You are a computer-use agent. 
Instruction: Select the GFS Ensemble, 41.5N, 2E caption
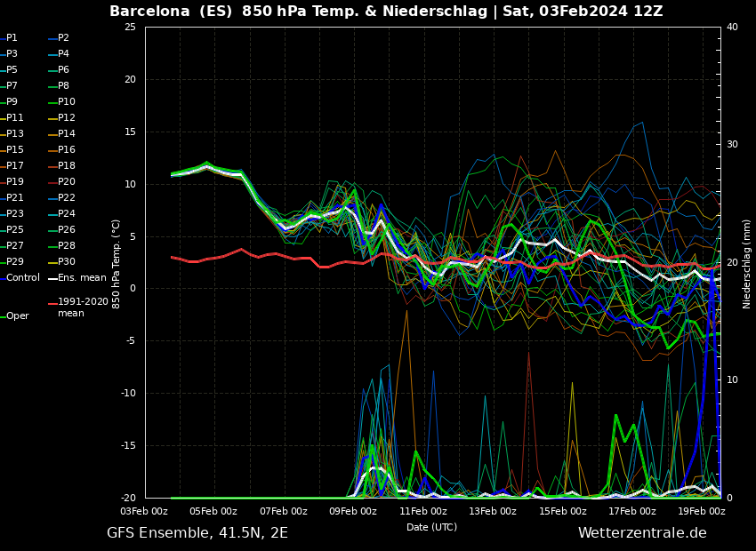(x=197, y=533)
